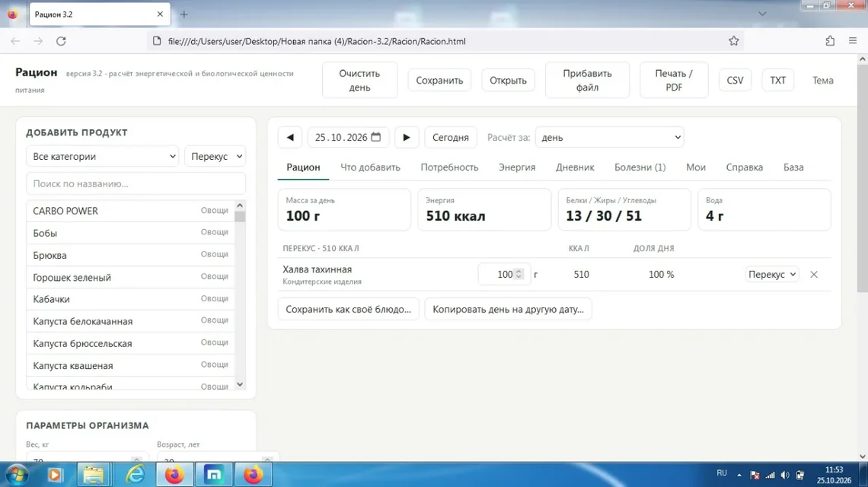Select Бобы in product list

pyautogui.click(x=131, y=233)
